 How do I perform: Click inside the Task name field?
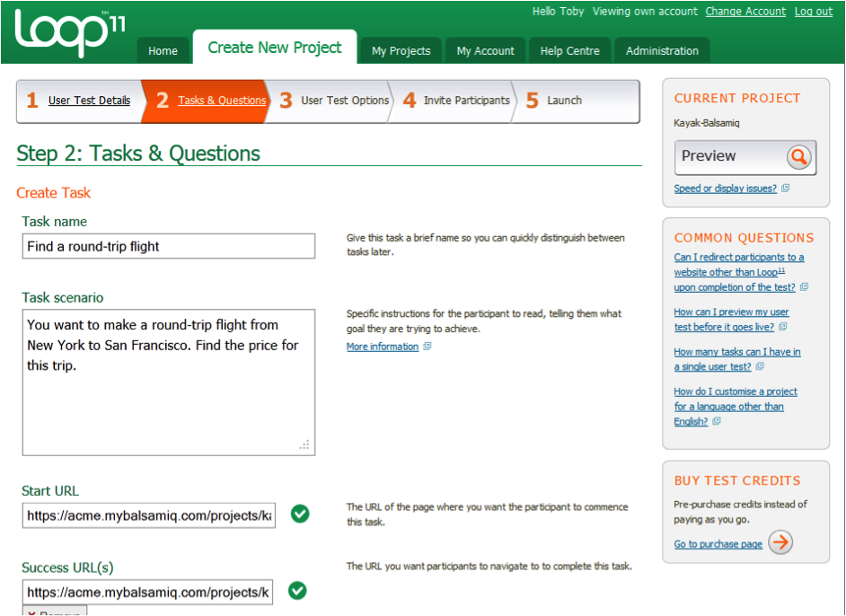tap(169, 246)
